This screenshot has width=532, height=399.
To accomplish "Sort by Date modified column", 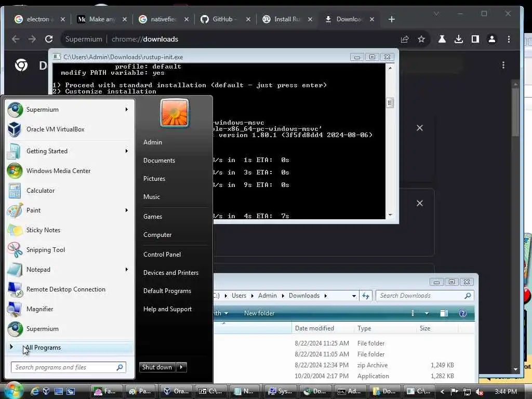I will pyautogui.click(x=322, y=328).
